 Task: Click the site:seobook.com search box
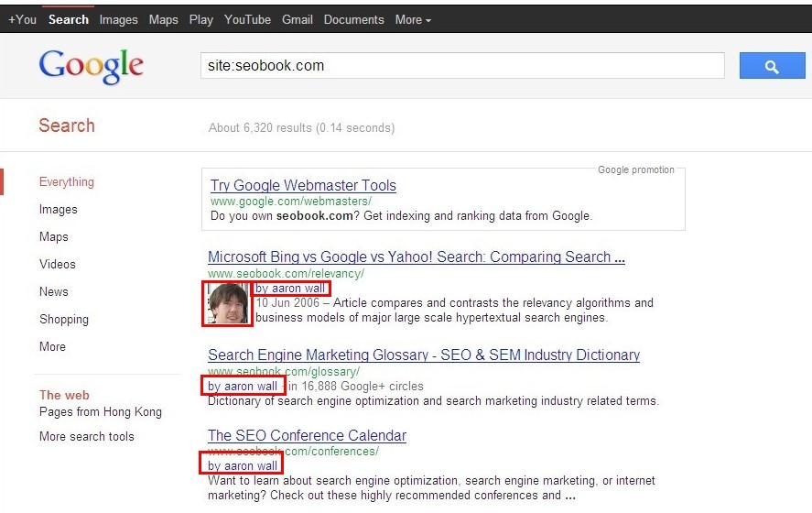coord(462,66)
